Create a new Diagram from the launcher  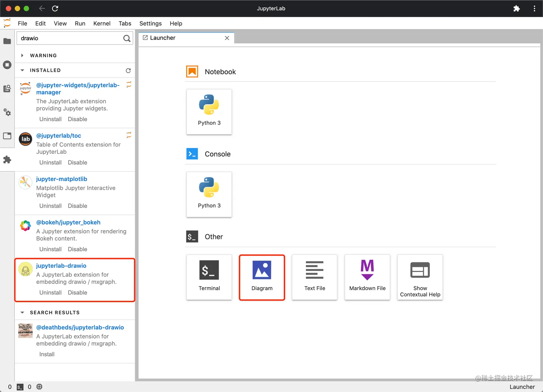click(262, 277)
